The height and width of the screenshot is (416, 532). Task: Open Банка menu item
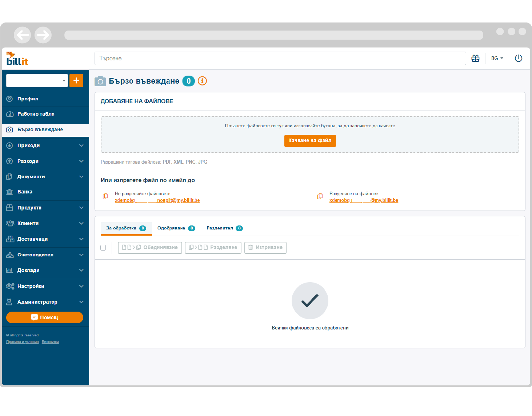coord(45,192)
